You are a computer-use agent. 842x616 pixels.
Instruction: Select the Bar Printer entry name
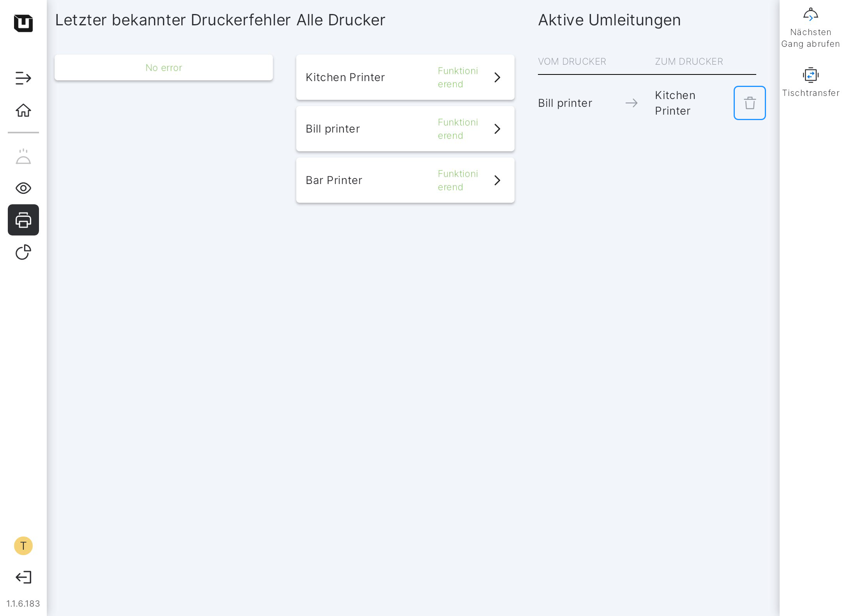[x=334, y=180]
